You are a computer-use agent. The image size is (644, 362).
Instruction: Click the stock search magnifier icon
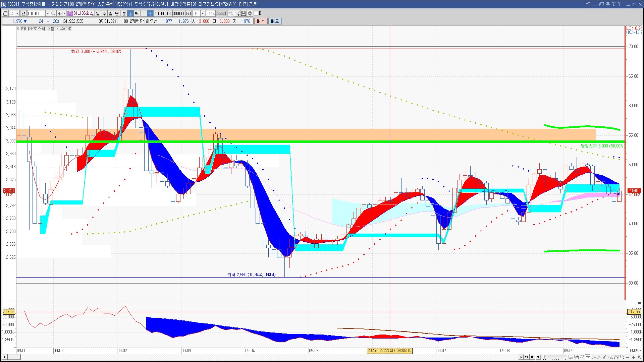(x=53, y=13)
